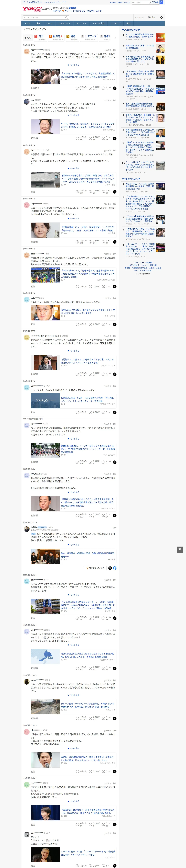Image resolution: width=186 pixels, height=868 pixels.
Task: Open the 速報 navigation tab
Action: [38, 24]
